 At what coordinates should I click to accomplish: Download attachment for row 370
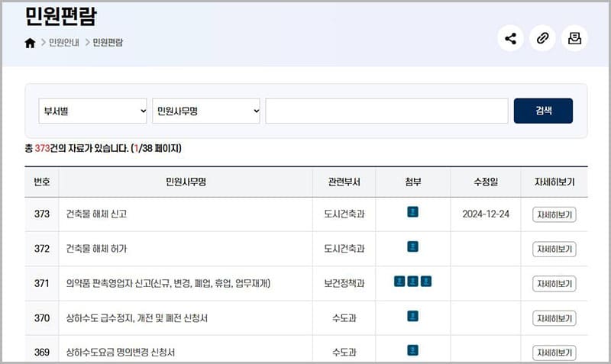[412, 316]
